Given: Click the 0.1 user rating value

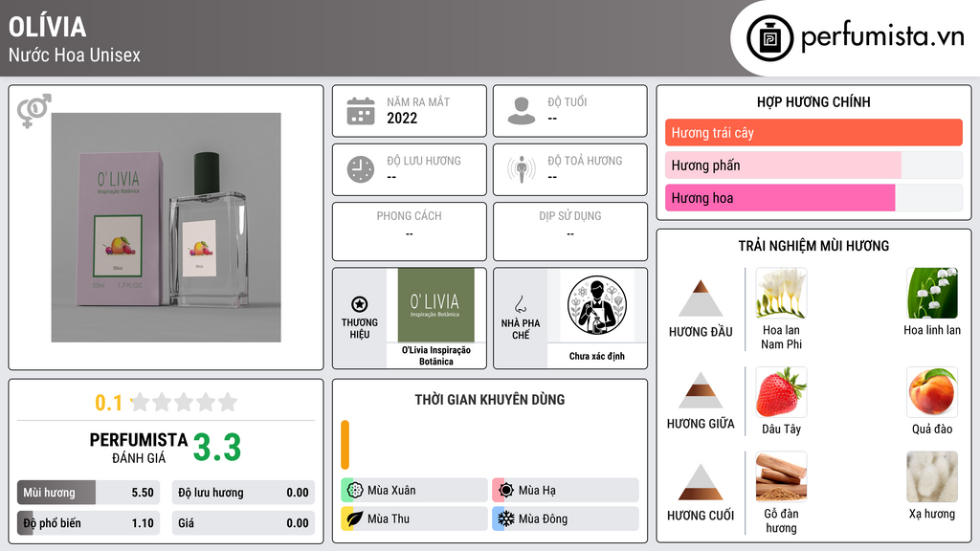Looking at the screenshot, I should pyautogui.click(x=109, y=403).
